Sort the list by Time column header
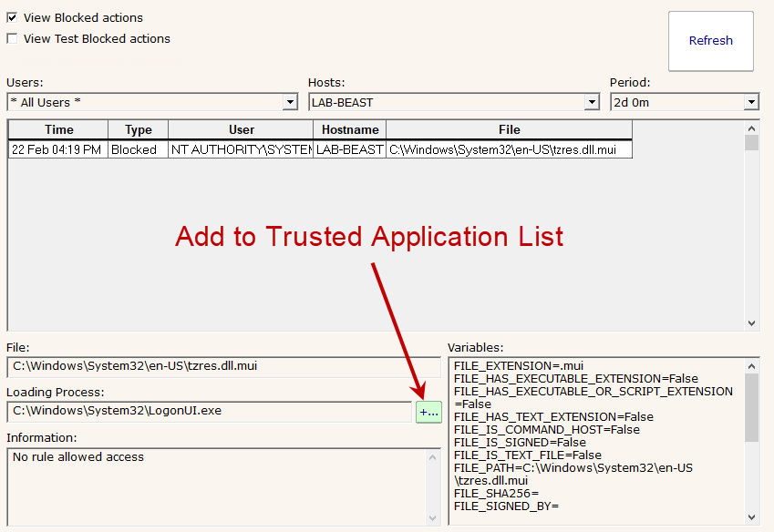Screen dimensions: 774x532 58,129
